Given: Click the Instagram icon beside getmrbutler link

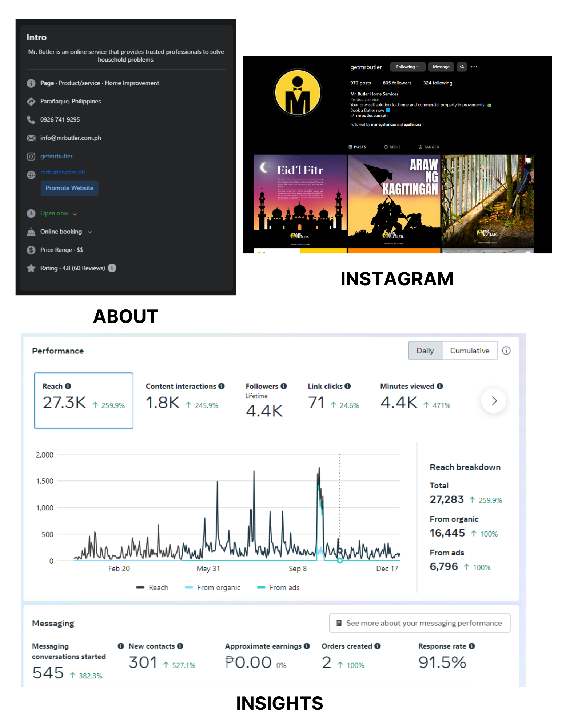Looking at the screenshot, I should 31,157.
